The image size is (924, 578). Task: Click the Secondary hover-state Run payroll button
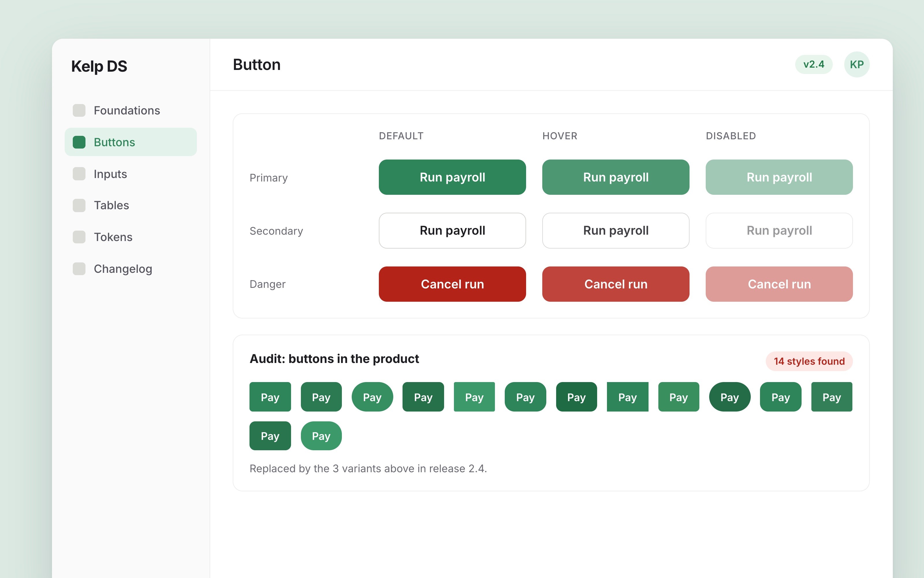point(616,231)
